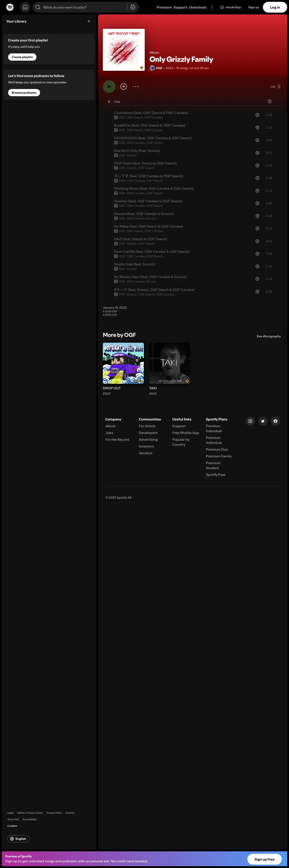The height and width of the screenshot is (868, 289).
Task: Add OGF Chain to Liked Songs
Action: tap(257, 165)
